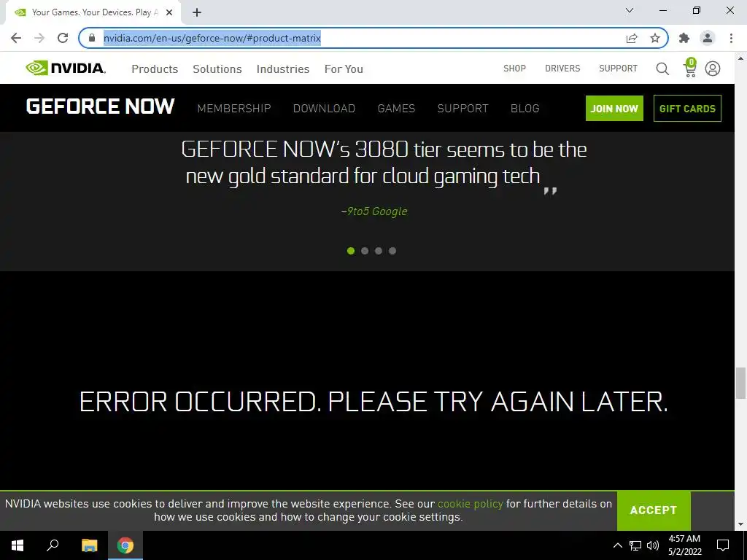The height and width of the screenshot is (560, 747).
Task: Open the volume tray icon
Action: click(x=653, y=545)
